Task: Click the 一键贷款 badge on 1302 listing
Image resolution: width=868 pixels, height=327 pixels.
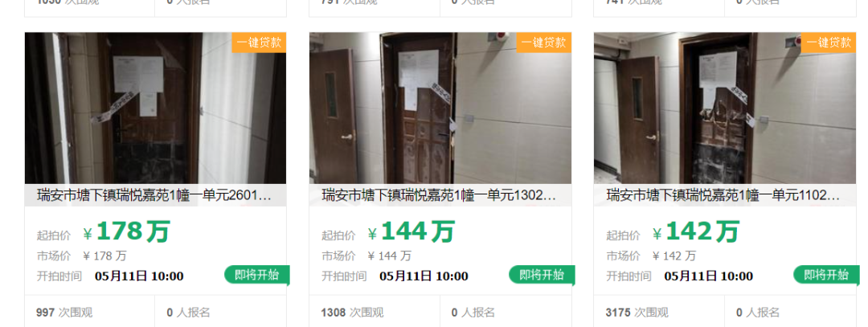Action: coord(543,43)
